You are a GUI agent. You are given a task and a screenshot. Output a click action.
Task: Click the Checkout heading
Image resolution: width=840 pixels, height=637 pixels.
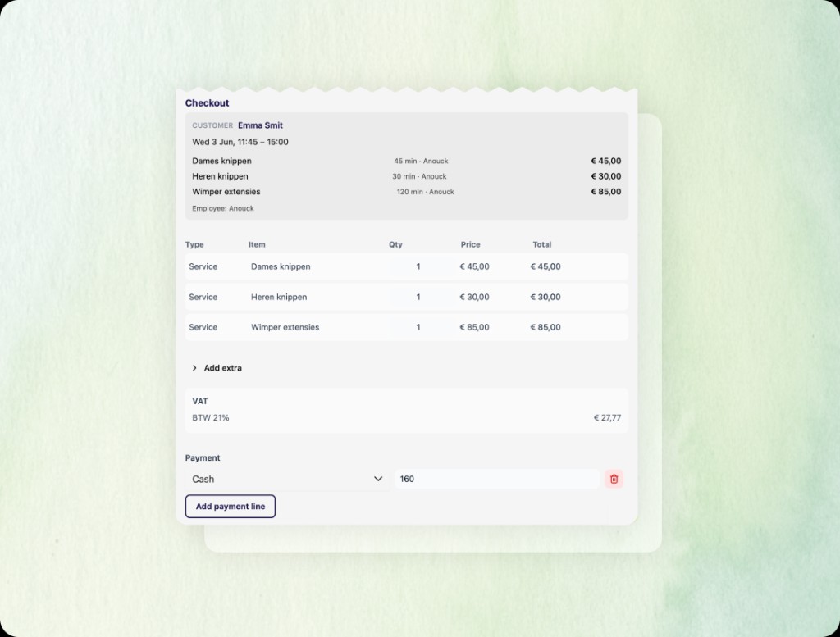tap(207, 102)
